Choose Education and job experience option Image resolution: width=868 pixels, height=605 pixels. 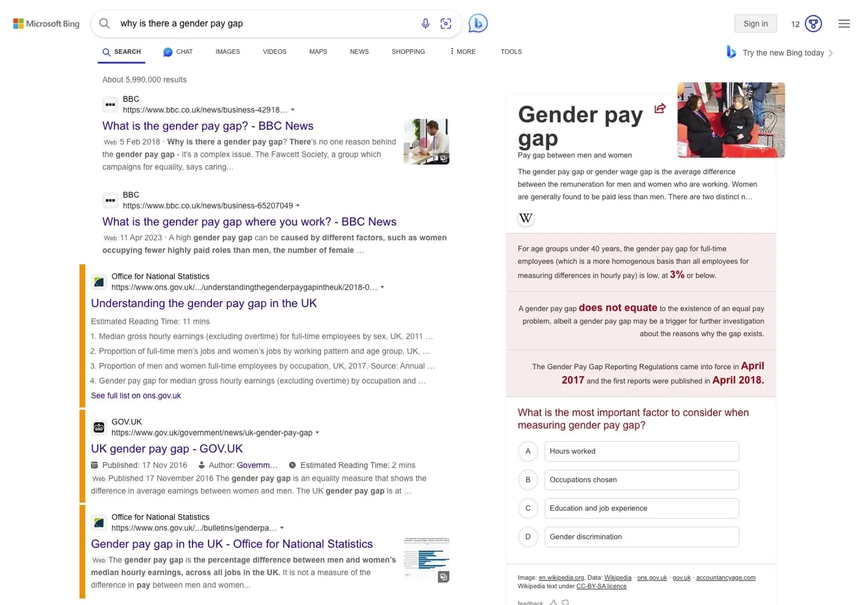click(642, 508)
